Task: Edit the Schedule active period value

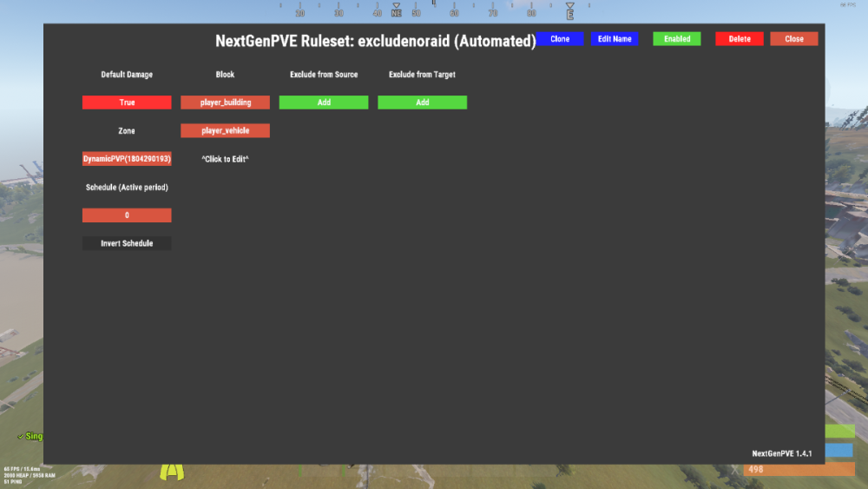Action: click(x=127, y=215)
